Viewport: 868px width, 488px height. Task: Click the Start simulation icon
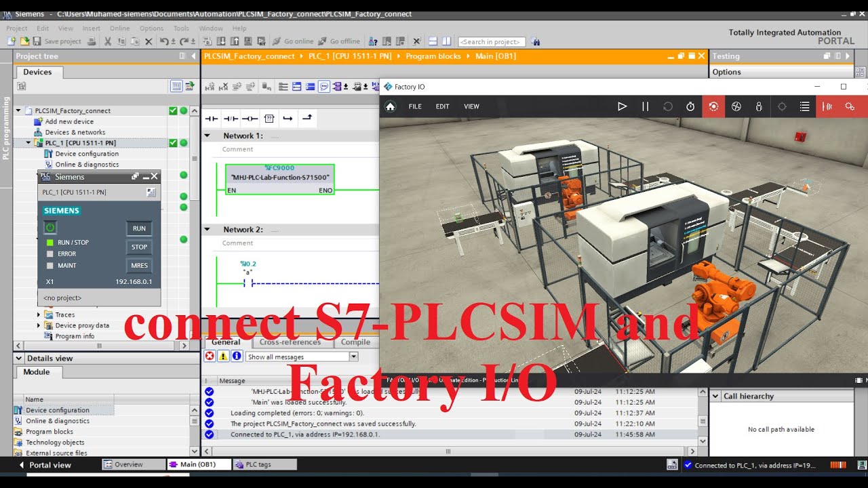click(248, 41)
